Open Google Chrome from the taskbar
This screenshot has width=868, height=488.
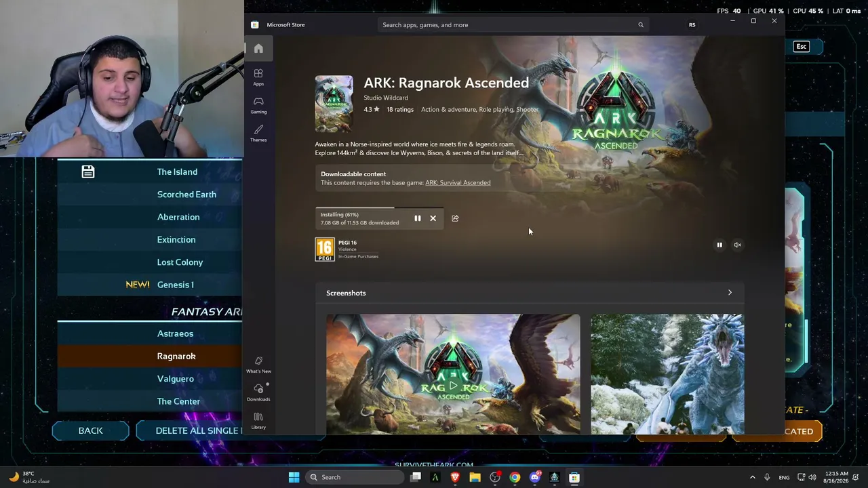[x=515, y=477]
